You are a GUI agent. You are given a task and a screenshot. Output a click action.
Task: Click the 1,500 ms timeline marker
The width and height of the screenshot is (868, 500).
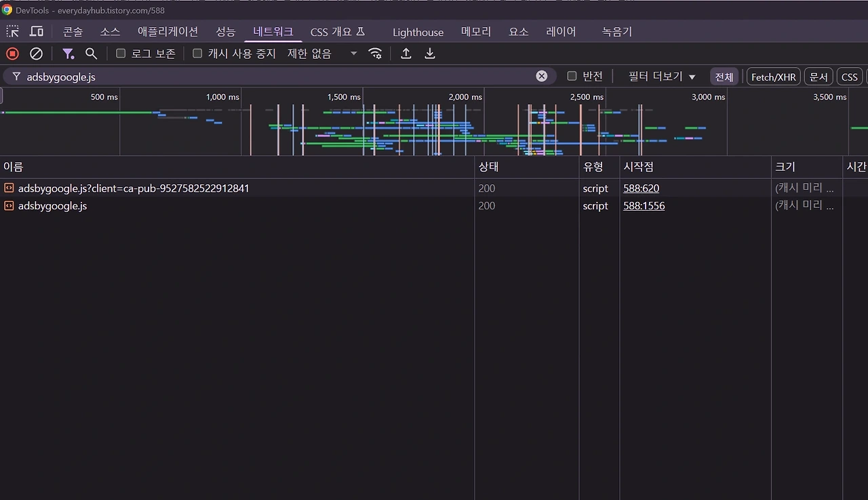[x=344, y=97]
